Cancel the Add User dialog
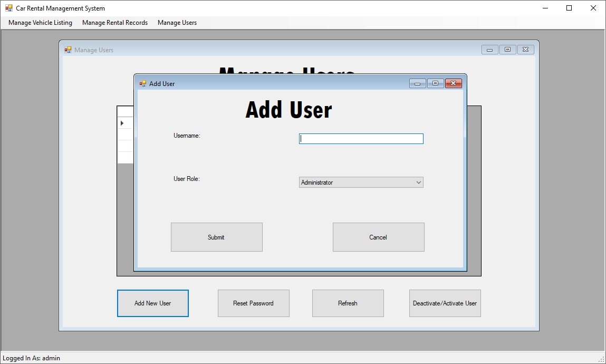Viewport: 606px width, 364px height. click(378, 237)
